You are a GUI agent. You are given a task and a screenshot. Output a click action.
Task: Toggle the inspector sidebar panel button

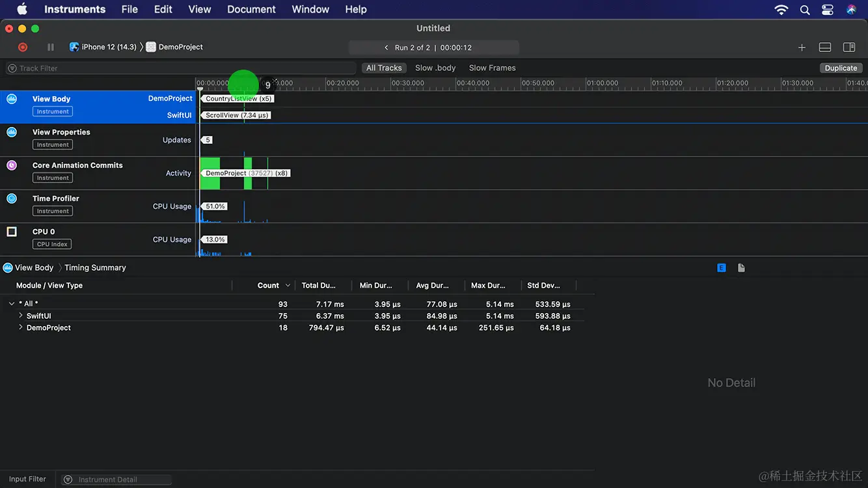(x=849, y=47)
